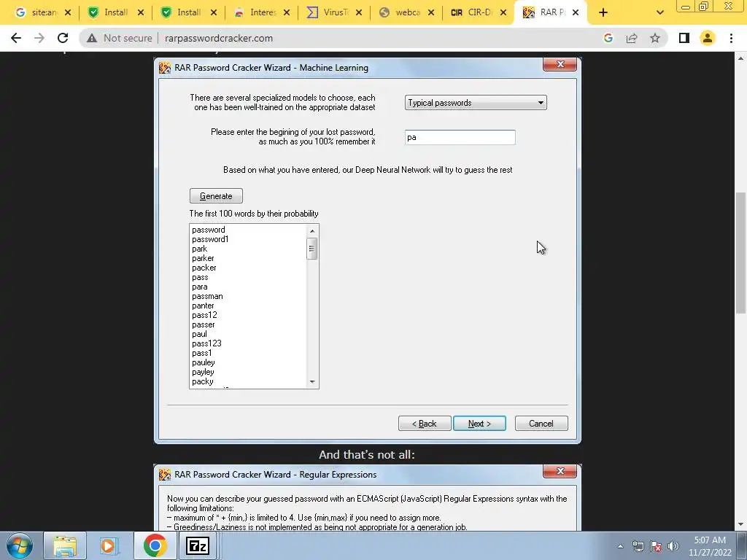Click the Generate button

coord(216,195)
